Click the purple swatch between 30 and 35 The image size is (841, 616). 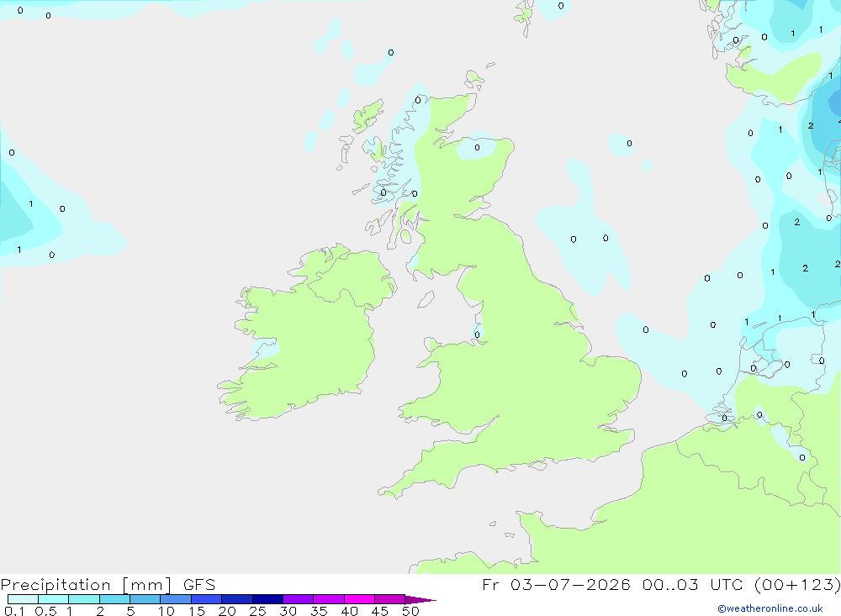(299, 599)
